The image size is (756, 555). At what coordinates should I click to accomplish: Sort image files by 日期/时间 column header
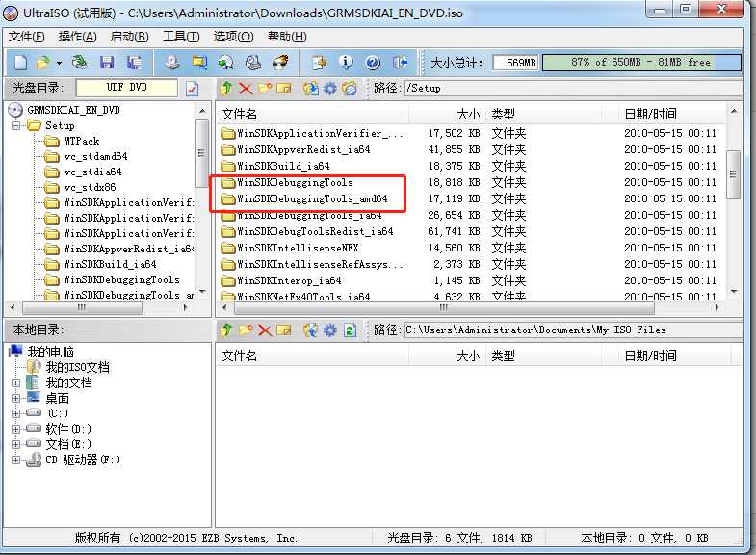672,115
